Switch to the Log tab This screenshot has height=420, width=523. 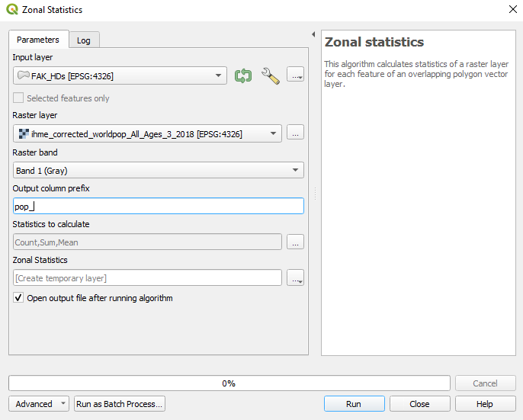pyautogui.click(x=84, y=40)
